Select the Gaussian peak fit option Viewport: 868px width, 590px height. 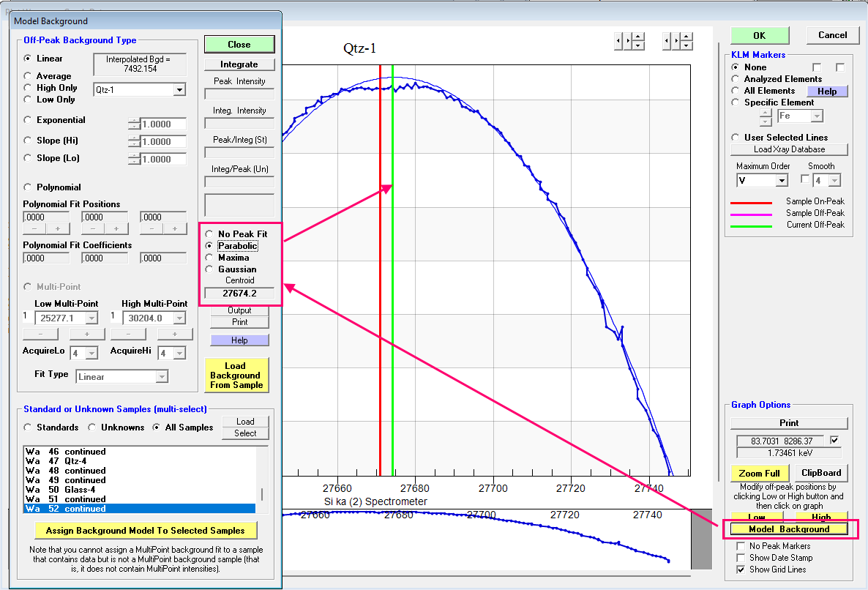tap(209, 269)
